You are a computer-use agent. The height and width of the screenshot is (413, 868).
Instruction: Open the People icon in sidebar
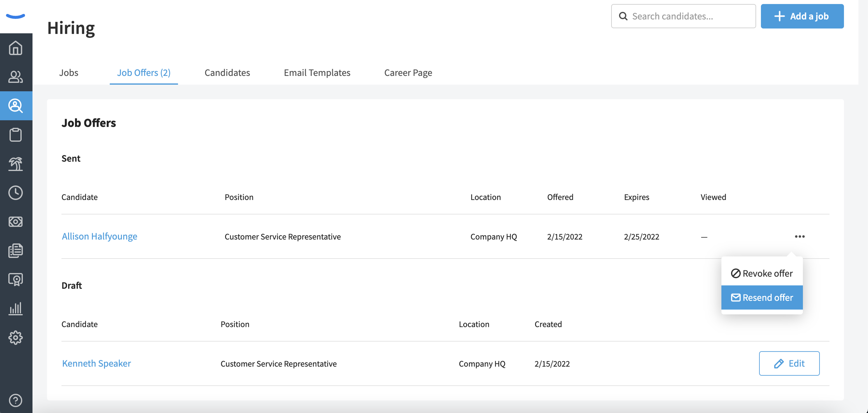click(16, 77)
